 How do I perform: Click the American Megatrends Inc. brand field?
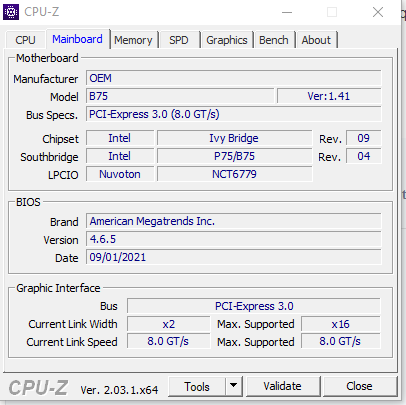pos(234,221)
